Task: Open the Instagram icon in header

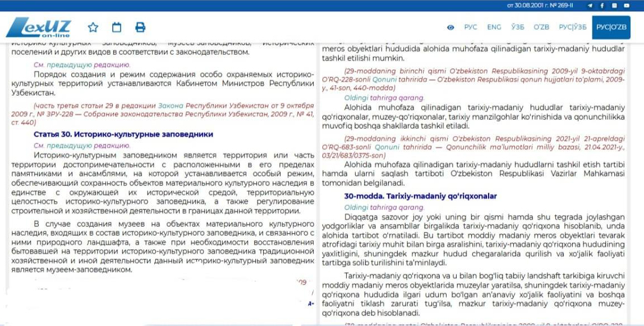Action: click(614, 6)
